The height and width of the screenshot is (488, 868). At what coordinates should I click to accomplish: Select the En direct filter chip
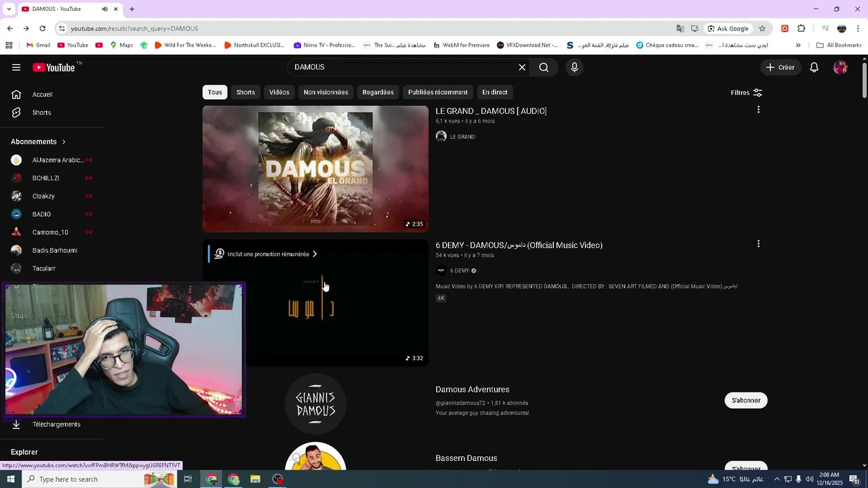494,92
